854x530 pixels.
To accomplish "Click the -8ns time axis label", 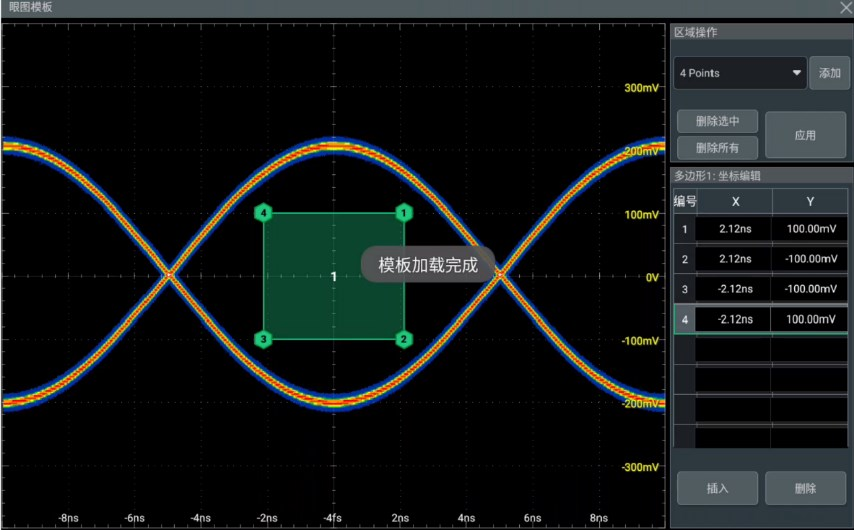I will (68, 518).
